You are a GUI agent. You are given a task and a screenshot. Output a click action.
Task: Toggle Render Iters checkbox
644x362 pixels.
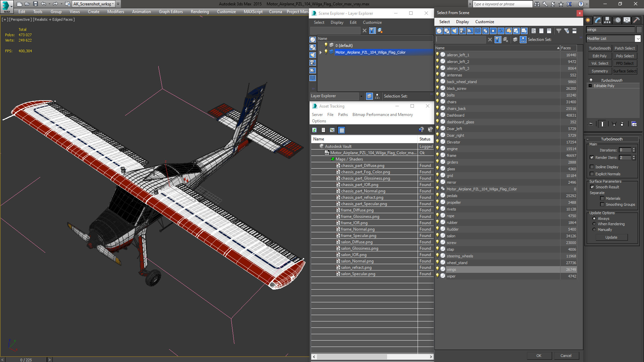tap(592, 158)
